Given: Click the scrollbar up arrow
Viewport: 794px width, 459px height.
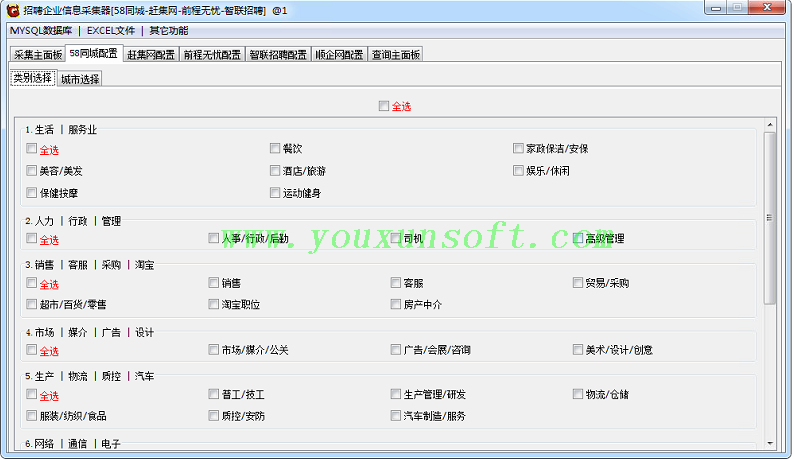Looking at the screenshot, I should coord(770,125).
